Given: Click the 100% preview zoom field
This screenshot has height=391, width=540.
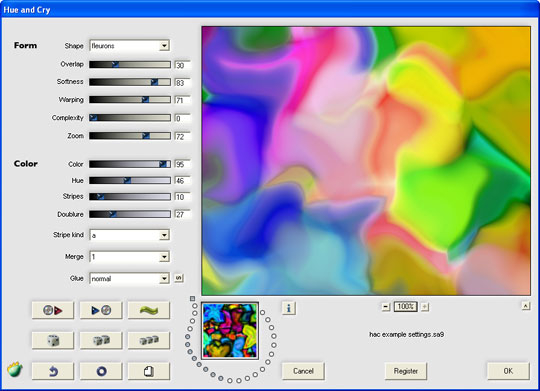Looking at the screenshot, I should 405,306.
